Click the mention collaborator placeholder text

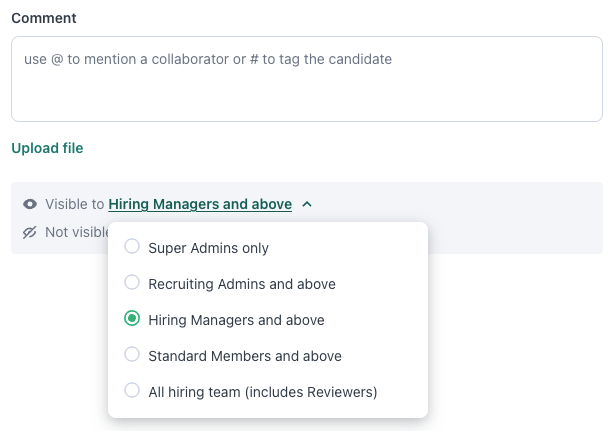(x=208, y=59)
